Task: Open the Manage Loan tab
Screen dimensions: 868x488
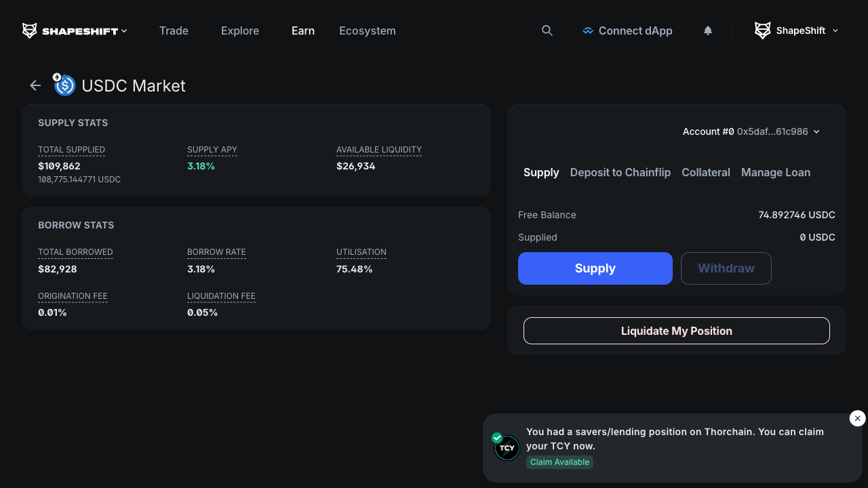Action: coord(775,172)
